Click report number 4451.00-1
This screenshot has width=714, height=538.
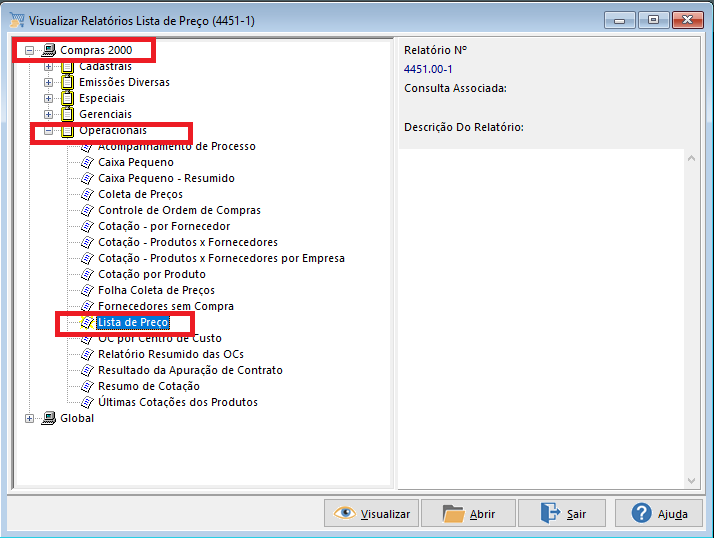(428, 69)
